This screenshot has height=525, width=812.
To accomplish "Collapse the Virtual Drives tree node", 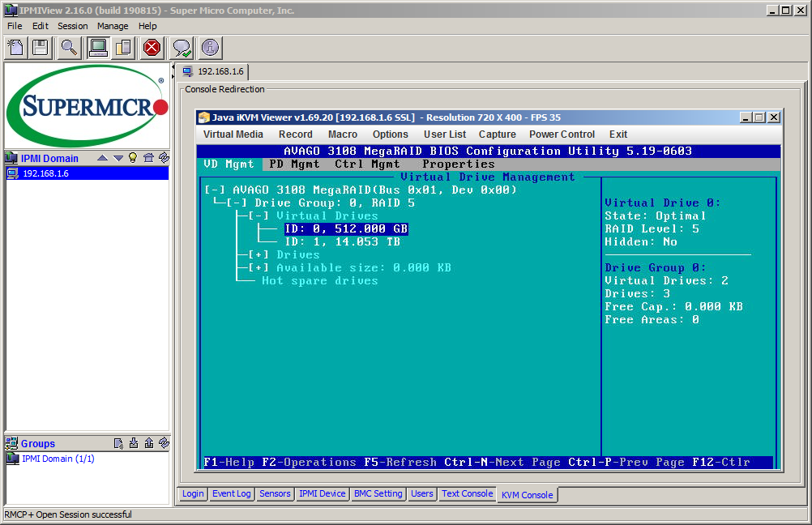I will 259,216.
